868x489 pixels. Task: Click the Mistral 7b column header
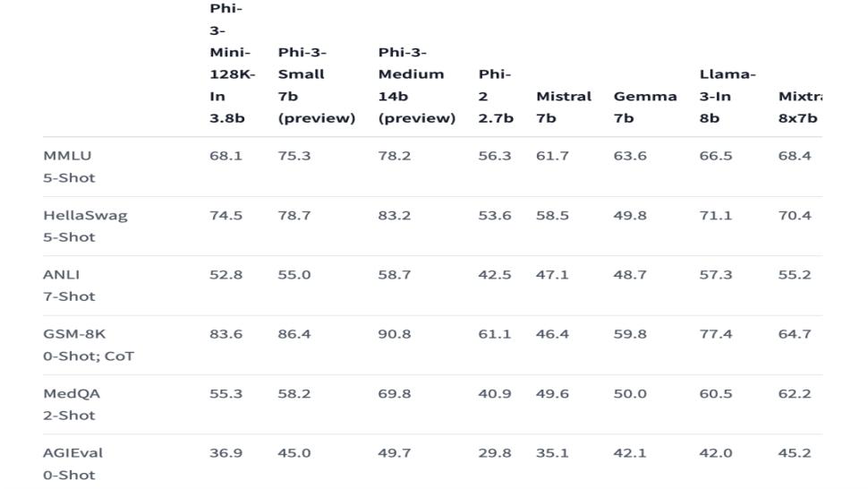564,107
